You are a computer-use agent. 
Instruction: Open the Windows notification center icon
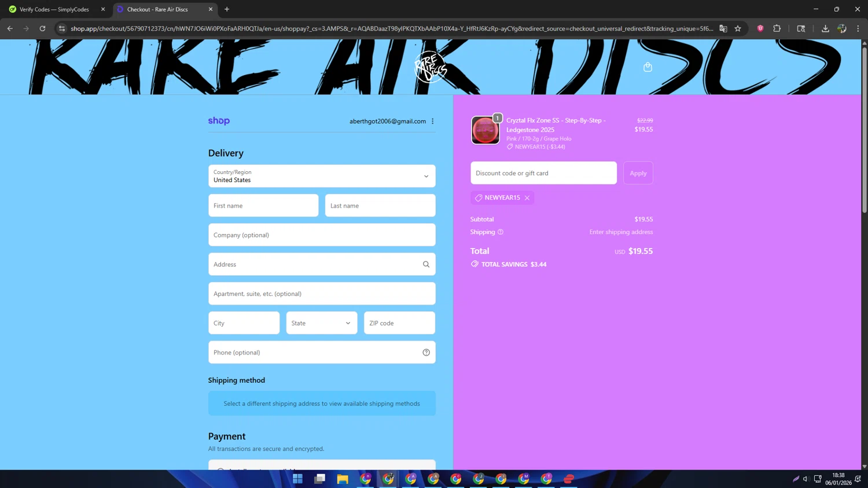click(x=858, y=479)
